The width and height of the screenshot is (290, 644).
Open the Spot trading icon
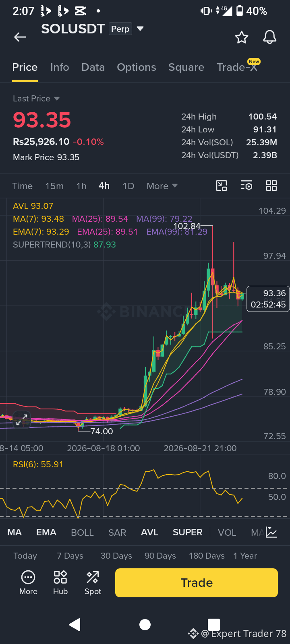coord(93,577)
